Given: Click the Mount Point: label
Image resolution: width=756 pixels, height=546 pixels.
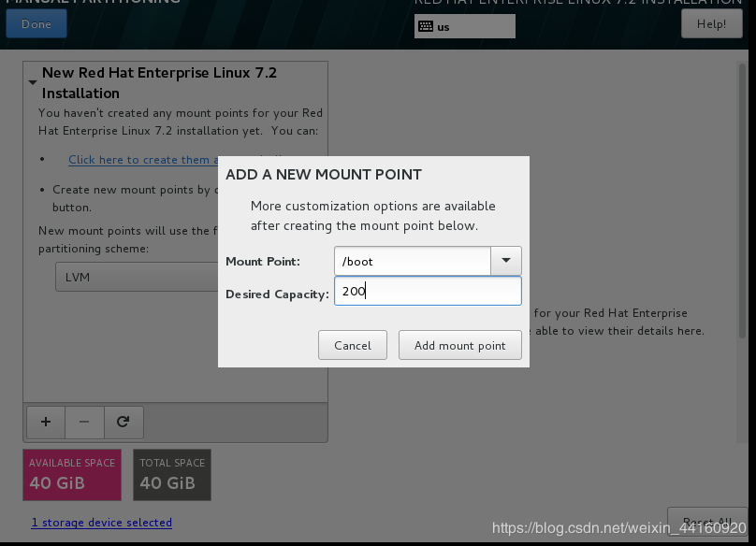Looking at the screenshot, I should click(263, 261).
